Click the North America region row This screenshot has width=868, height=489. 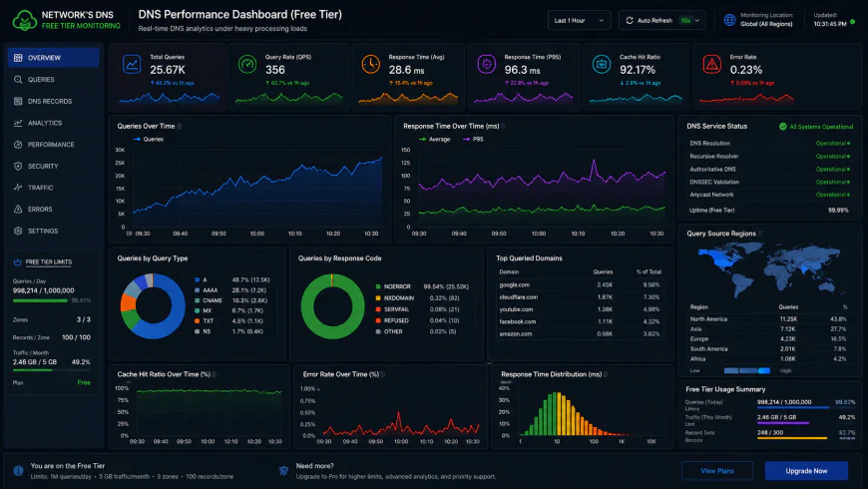click(768, 319)
